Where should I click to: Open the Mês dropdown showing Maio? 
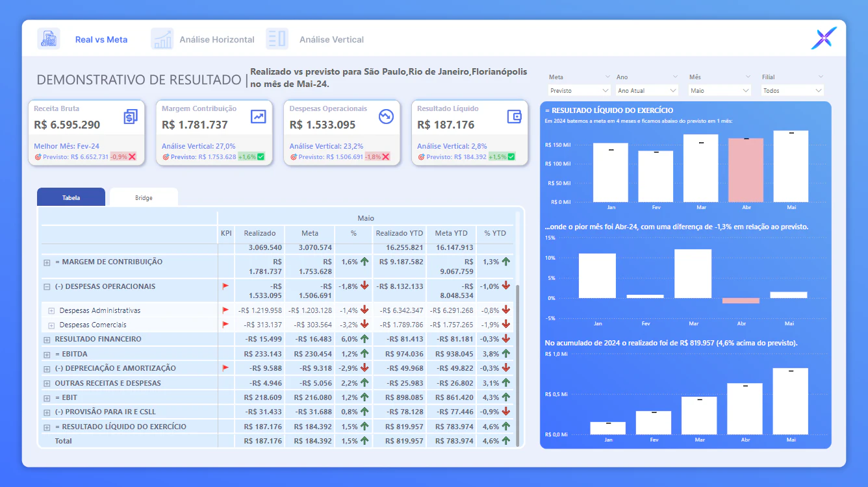pyautogui.click(x=720, y=91)
